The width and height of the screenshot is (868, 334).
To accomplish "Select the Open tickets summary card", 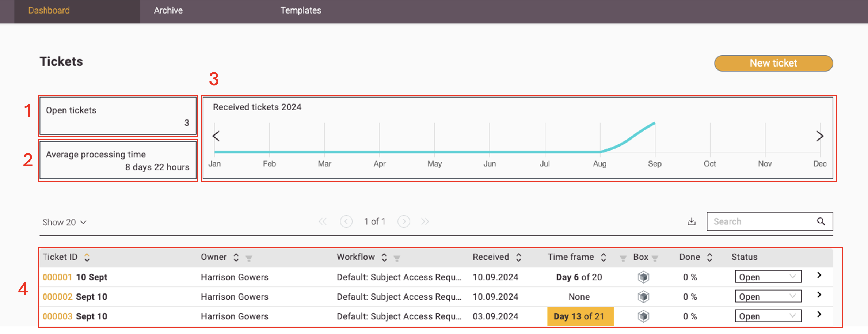I will 118,116.
